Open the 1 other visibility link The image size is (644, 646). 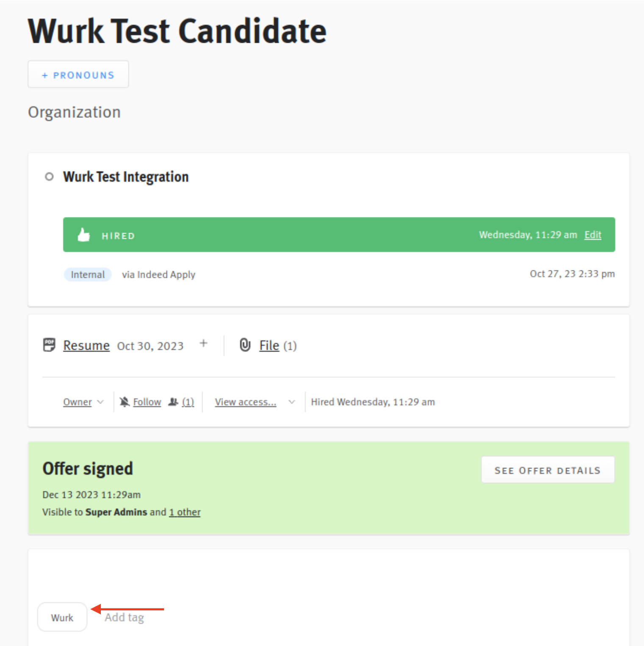[185, 512]
